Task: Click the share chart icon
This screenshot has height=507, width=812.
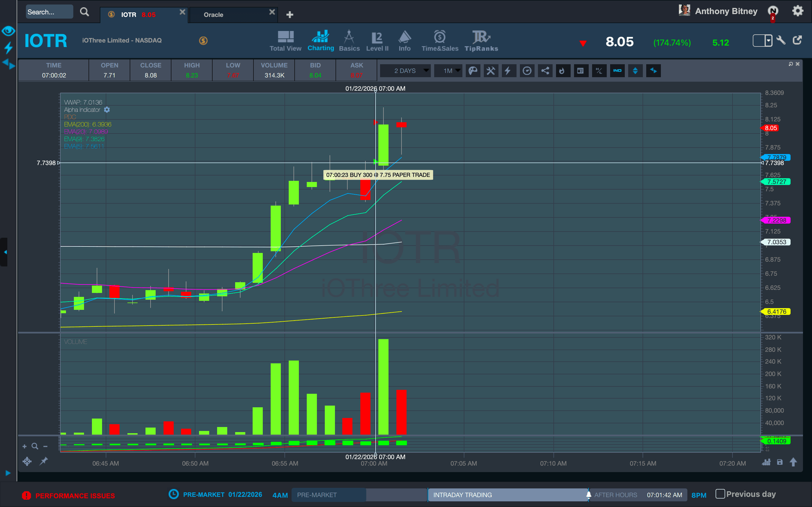Action: [545, 71]
